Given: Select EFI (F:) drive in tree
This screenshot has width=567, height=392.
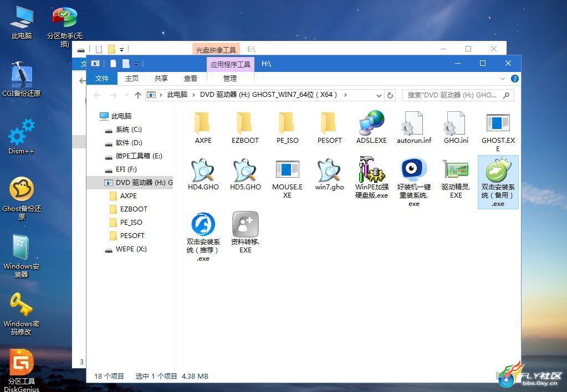Looking at the screenshot, I should [121, 169].
